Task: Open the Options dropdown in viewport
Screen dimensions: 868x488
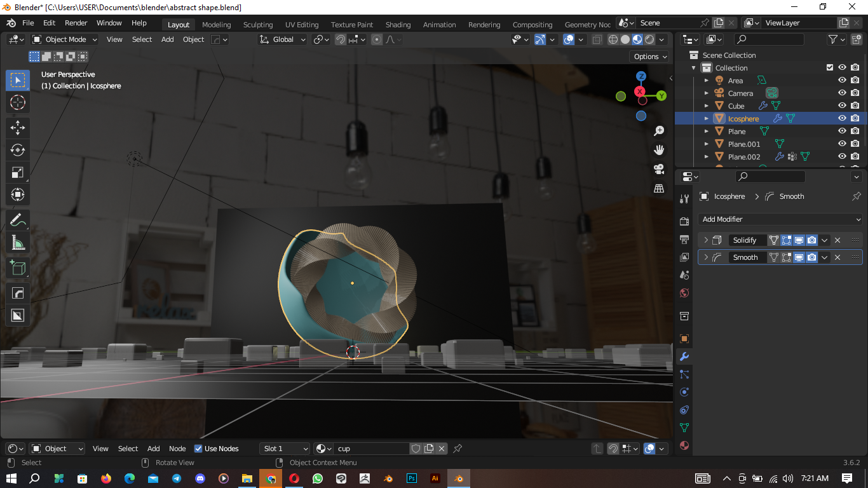Action: tap(650, 57)
